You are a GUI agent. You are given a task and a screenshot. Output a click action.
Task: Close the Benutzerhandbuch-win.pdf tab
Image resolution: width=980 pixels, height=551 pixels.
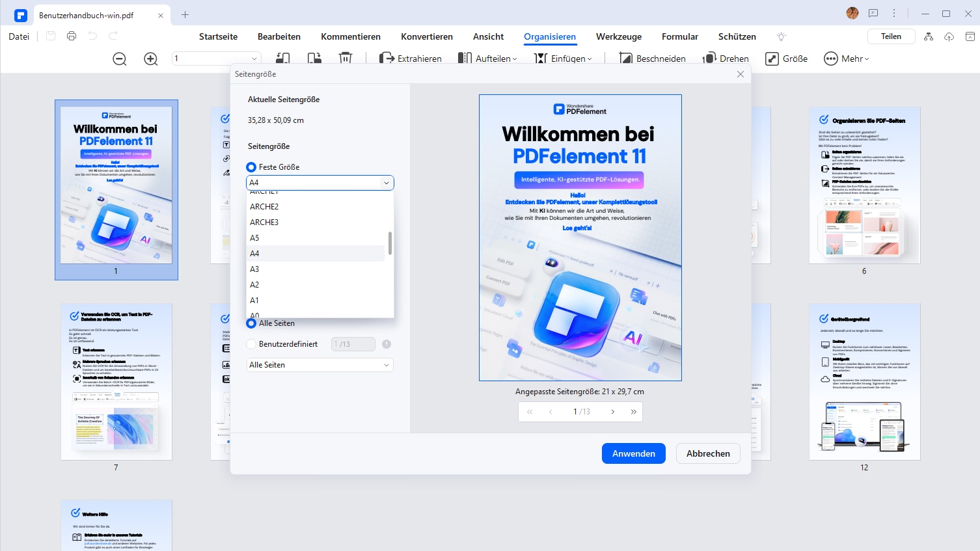click(x=161, y=15)
